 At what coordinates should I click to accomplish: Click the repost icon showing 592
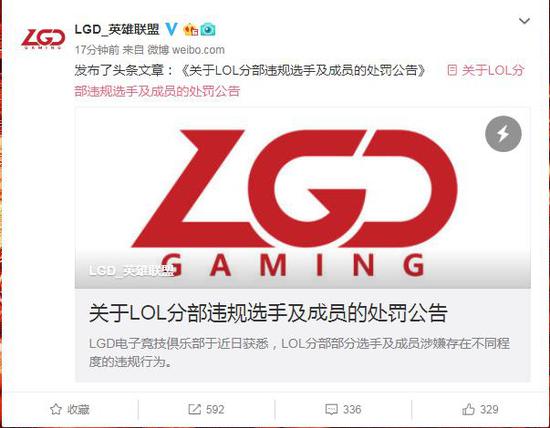click(x=206, y=409)
